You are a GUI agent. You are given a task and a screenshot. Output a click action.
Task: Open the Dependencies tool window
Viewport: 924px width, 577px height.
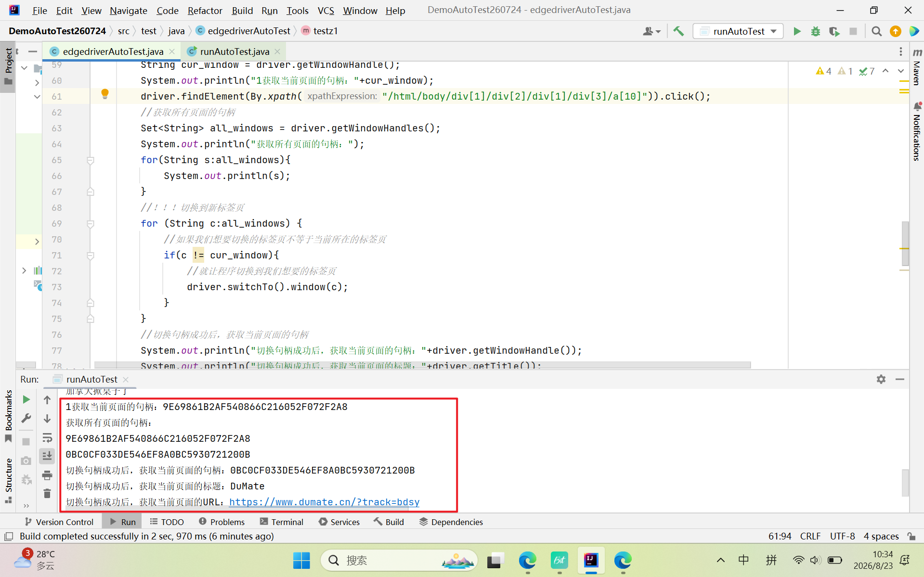tap(451, 522)
